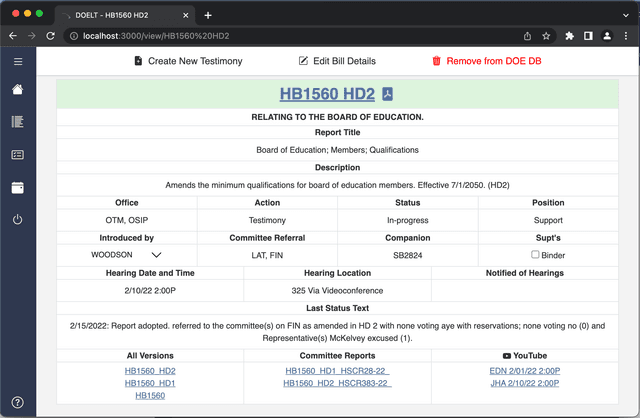Expand the WOODSON introducer dropdown

point(156,255)
